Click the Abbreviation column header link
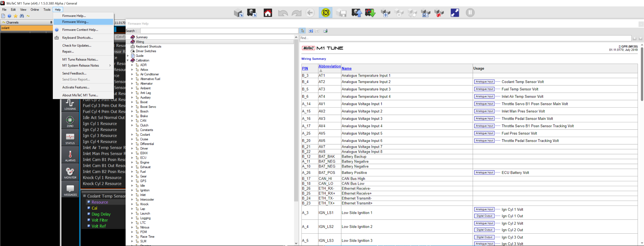Image resolution: width=644 pixels, height=246 pixels. [329, 66]
